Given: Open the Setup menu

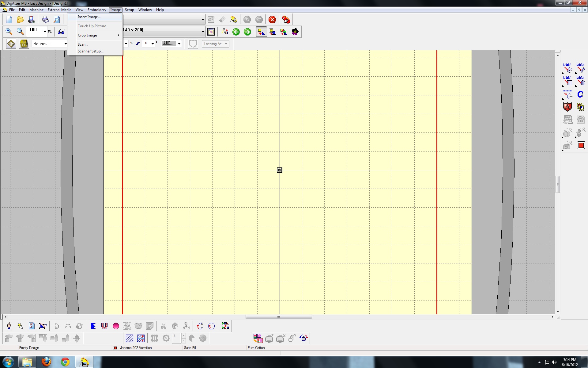Looking at the screenshot, I should pos(130,10).
